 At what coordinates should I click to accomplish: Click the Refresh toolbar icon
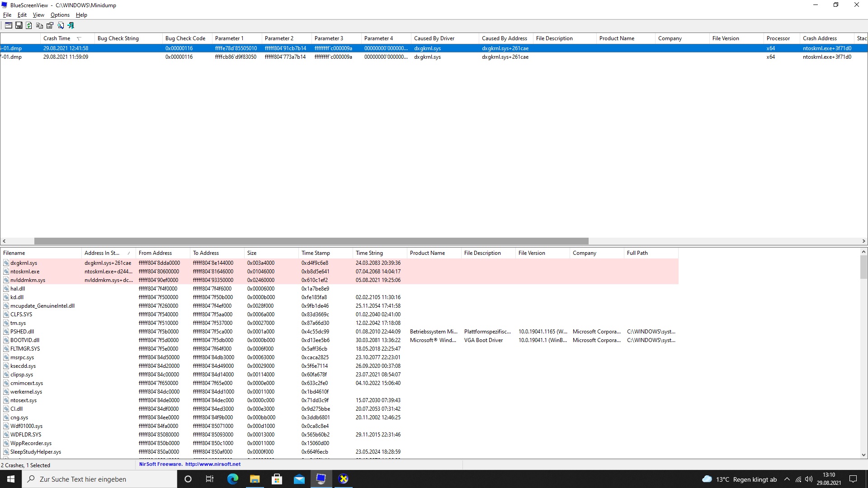point(29,26)
